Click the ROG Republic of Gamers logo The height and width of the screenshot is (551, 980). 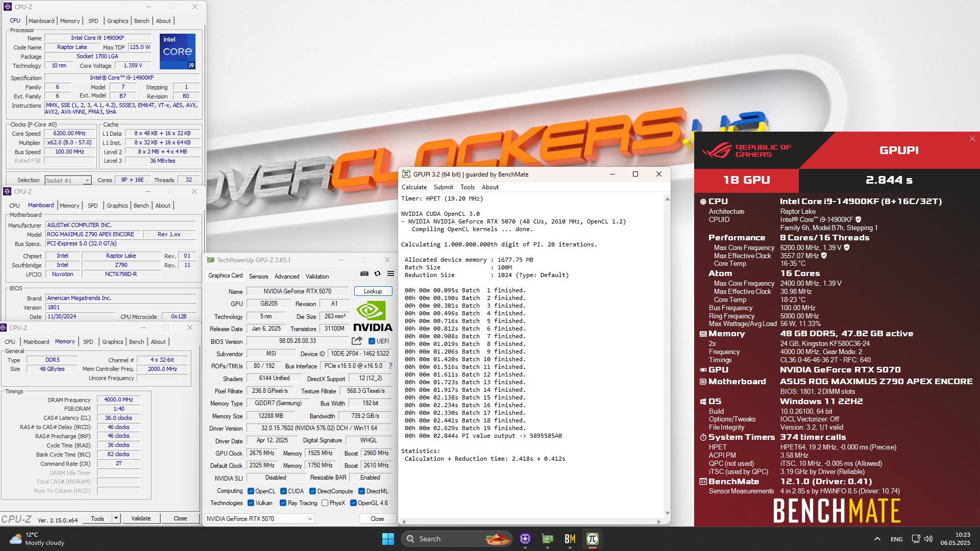[x=747, y=151]
